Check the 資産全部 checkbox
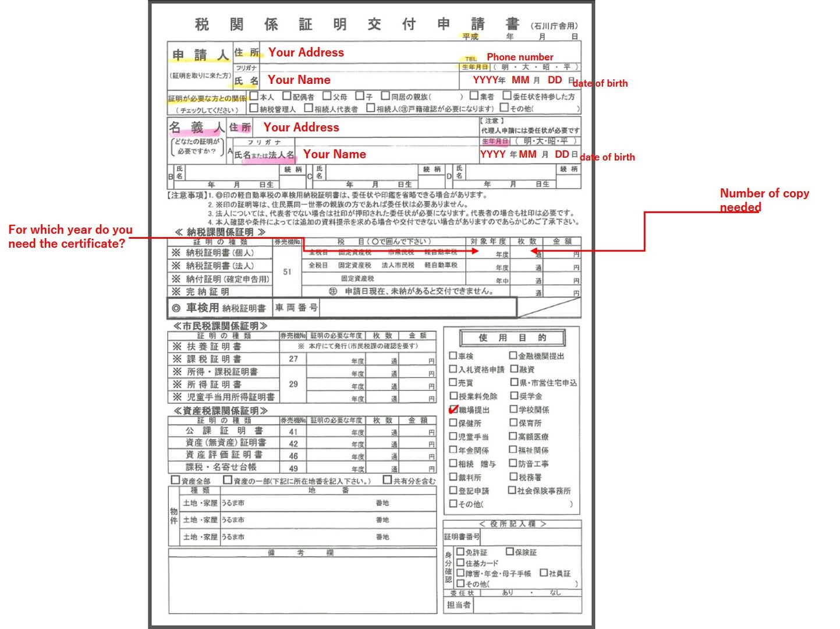This screenshot has height=629, width=840. (176, 480)
